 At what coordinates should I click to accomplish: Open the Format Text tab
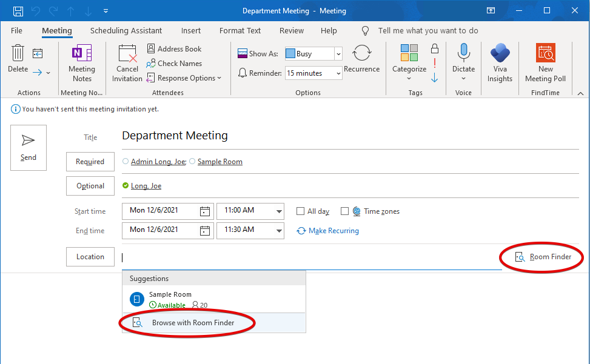tap(240, 31)
